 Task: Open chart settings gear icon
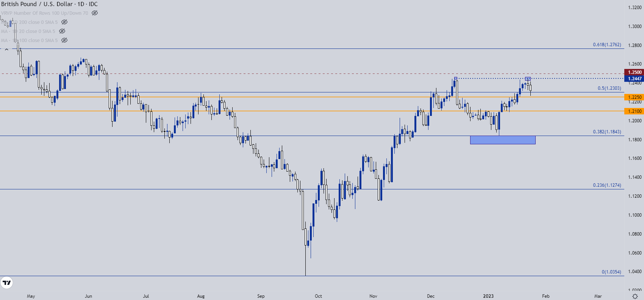coord(635,296)
